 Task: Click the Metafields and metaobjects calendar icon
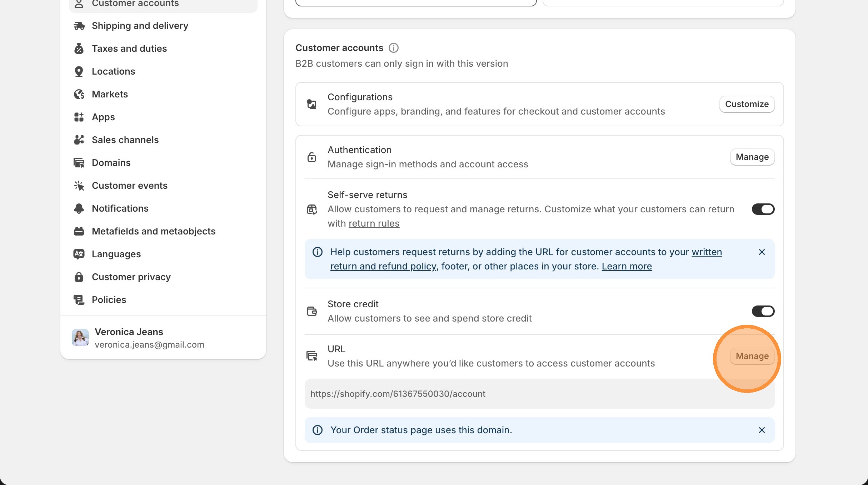[x=79, y=231]
